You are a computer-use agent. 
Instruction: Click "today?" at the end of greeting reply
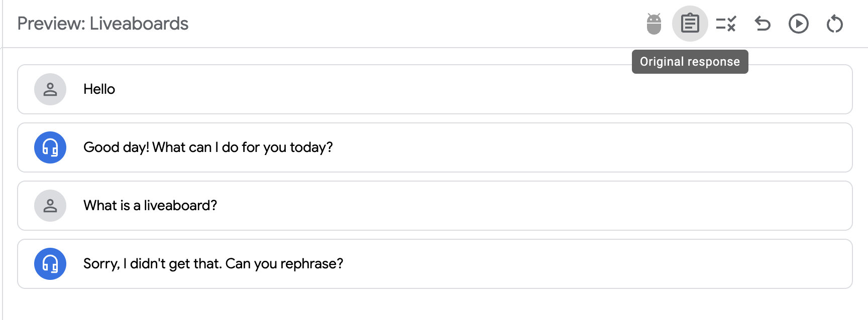311,147
